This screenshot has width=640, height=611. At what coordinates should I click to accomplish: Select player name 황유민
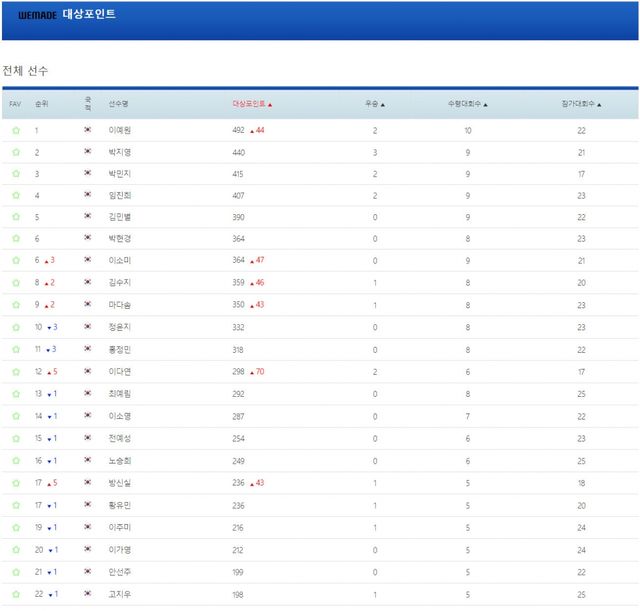tap(119, 505)
